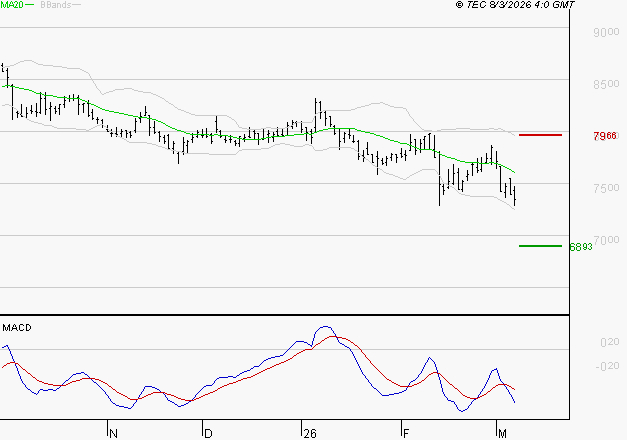Click the 9000 price axis label
The image size is (627, 440).
point(606,32)
